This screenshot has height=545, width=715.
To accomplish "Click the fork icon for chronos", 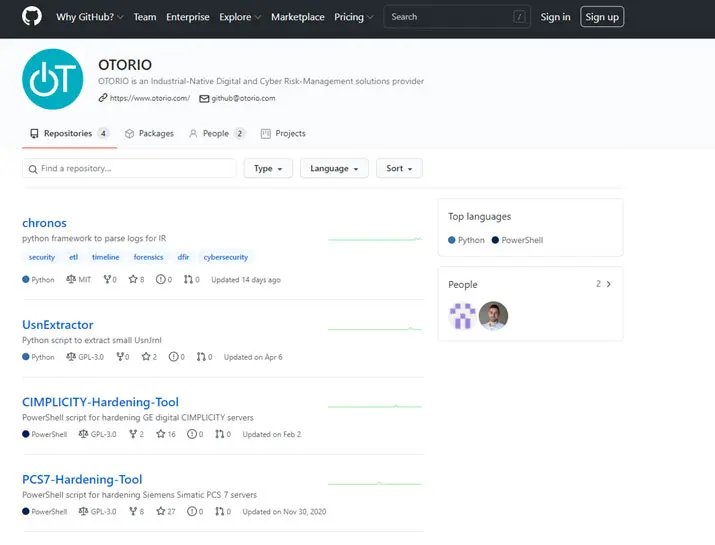I will [107, 279].
